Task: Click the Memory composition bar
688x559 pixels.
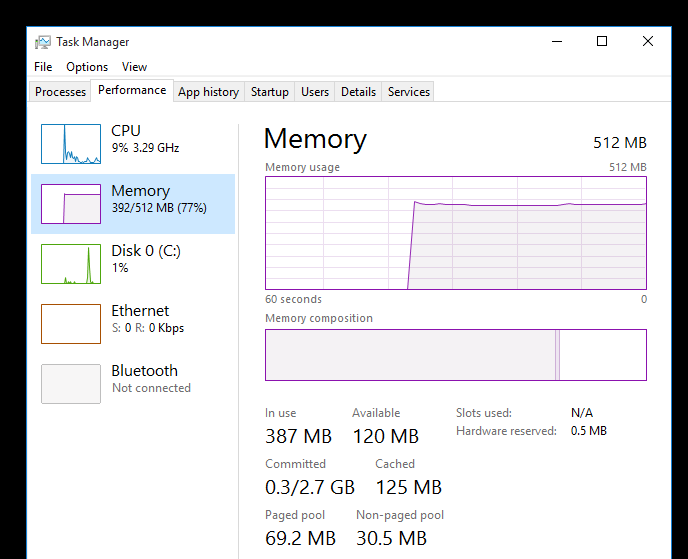Action: point(456,355)
